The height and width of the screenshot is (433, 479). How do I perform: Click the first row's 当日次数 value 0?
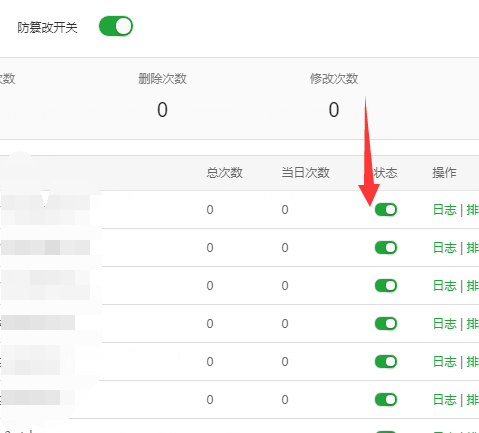tap(285, 210)
